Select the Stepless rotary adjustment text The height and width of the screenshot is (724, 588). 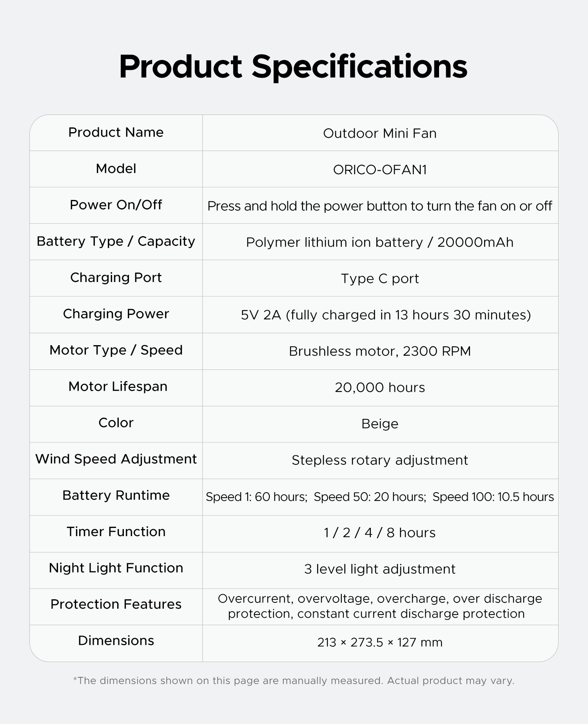point(380,460)
